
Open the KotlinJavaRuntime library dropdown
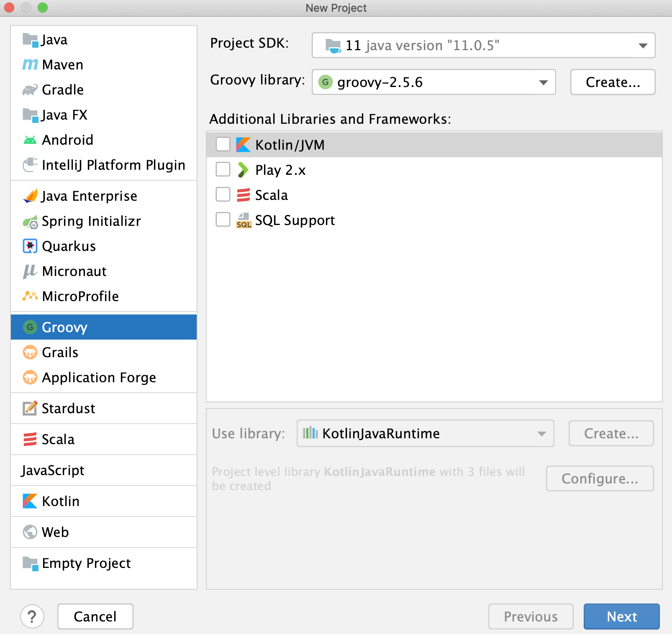pyautogui.click(x=542, y=434)
